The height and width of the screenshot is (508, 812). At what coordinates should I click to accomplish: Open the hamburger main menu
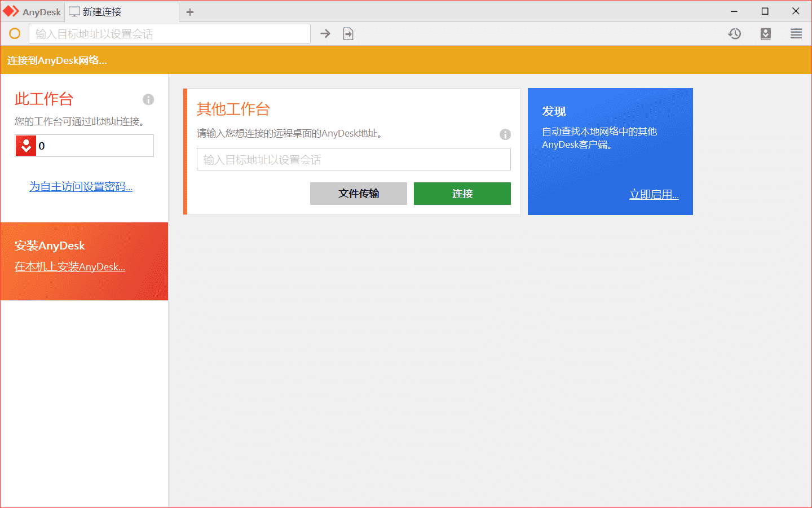click(x=796, y=34)
